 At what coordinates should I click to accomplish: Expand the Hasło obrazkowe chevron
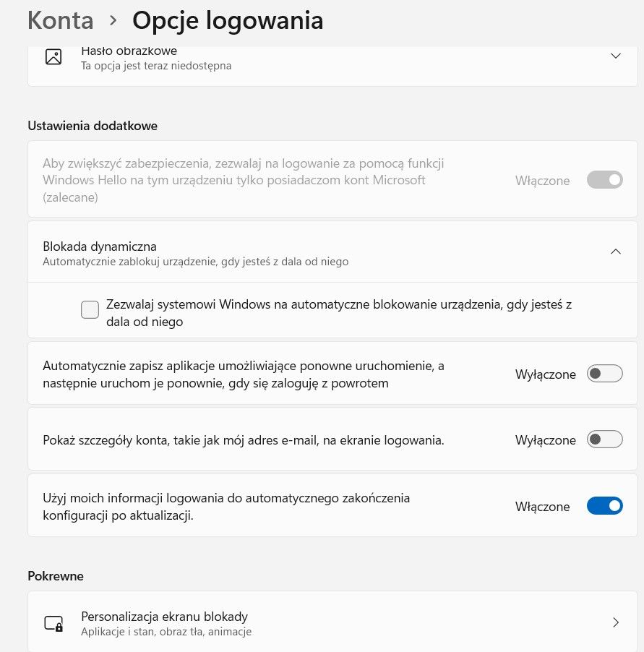615,56
